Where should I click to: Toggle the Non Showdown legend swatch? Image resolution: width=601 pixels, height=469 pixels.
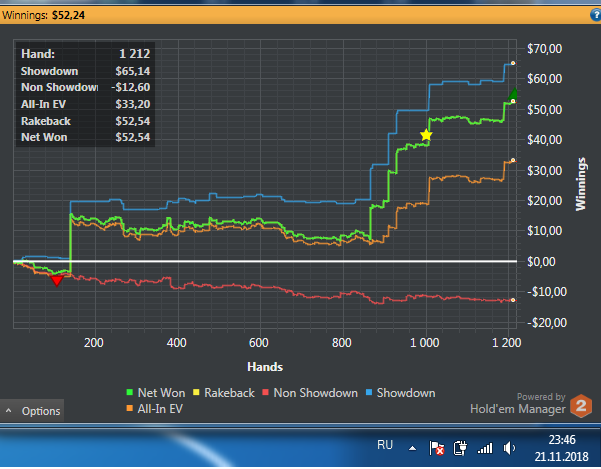coord(265,392)
